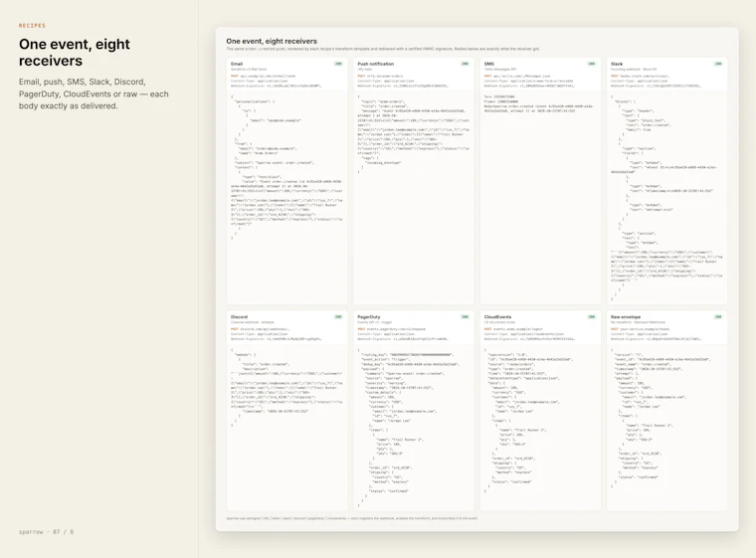
Task: Select the Raw envelope card title
Action: tap(626, 317)
